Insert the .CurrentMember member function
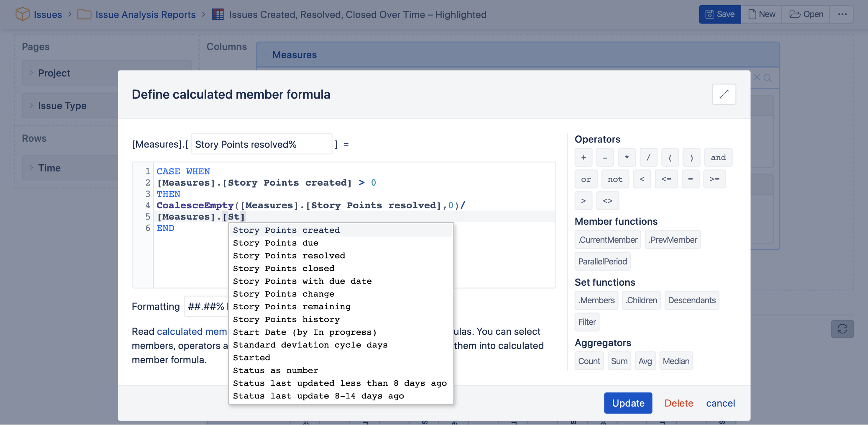The height and width of the screenshot is (425, 868). (608, 240)
